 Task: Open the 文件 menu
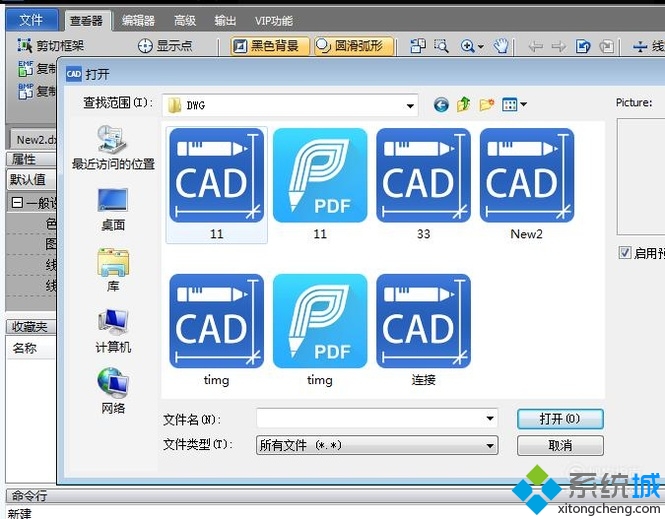[x=31, y=20]
